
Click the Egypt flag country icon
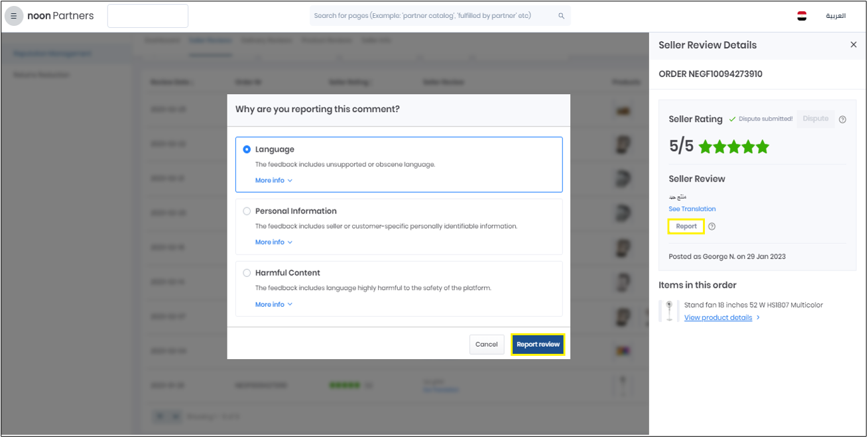[x=802, y=16]
